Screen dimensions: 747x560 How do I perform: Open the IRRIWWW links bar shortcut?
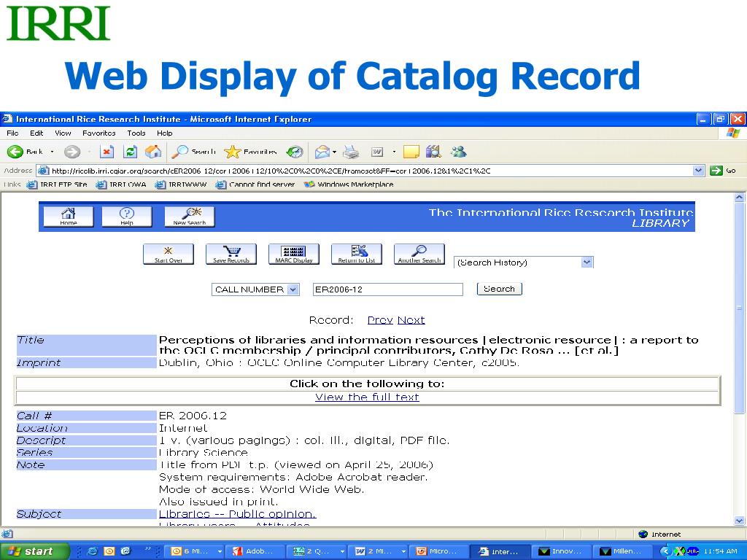click(181, 184)
